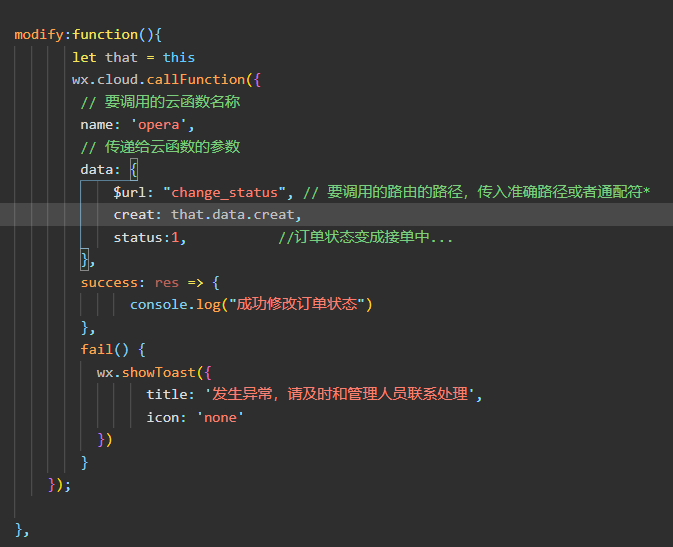Screen dimensions: 673x547
Task: Click the 'status:1,' property
Action: [150, 237]
